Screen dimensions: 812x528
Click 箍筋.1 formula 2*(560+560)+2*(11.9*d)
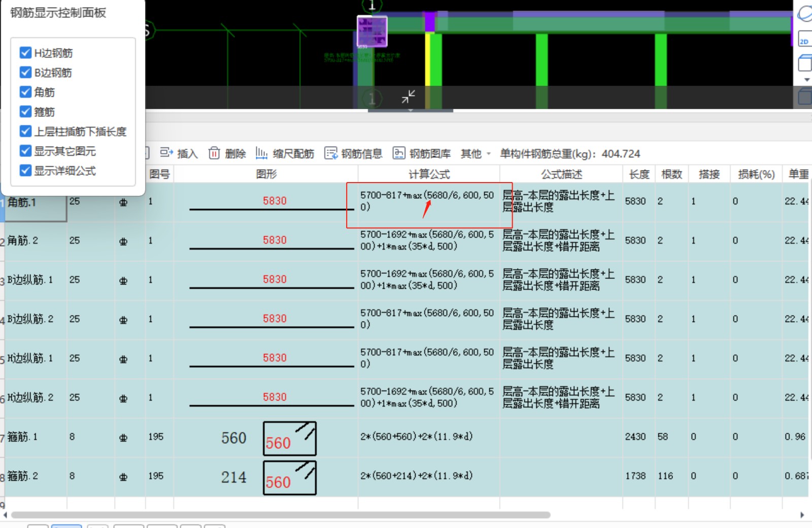(417, 436)
